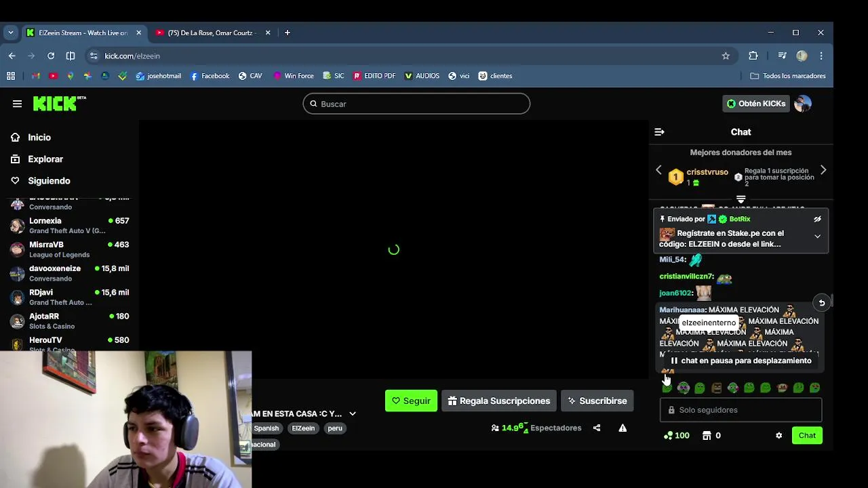This screenshot has height=488, width=868.
Task: Open chat settings gear
Action: (778, 435)
